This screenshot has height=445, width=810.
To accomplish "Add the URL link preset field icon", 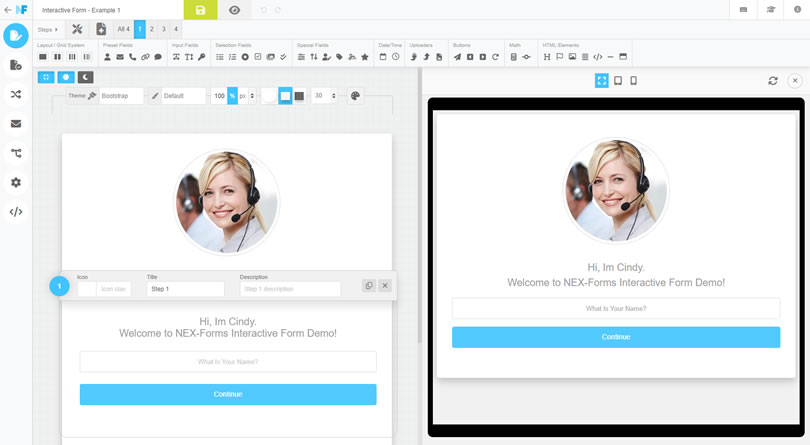I will coord(145,57).
